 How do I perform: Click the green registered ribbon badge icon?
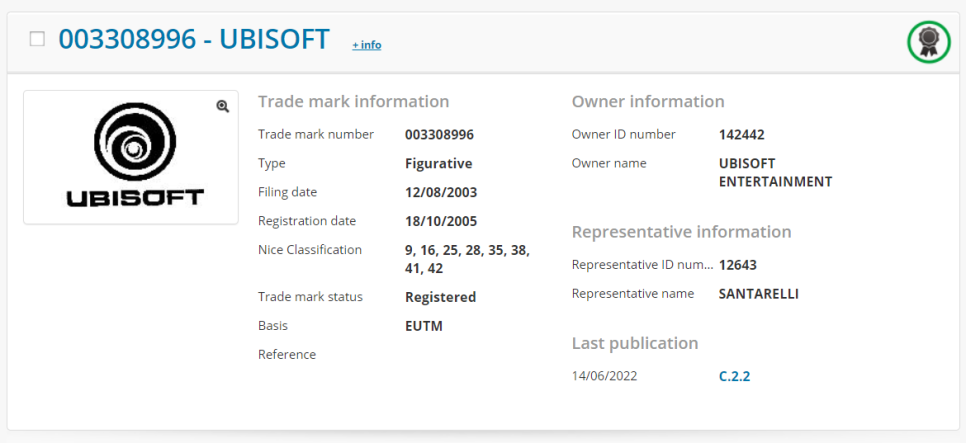tap(928, 42)
